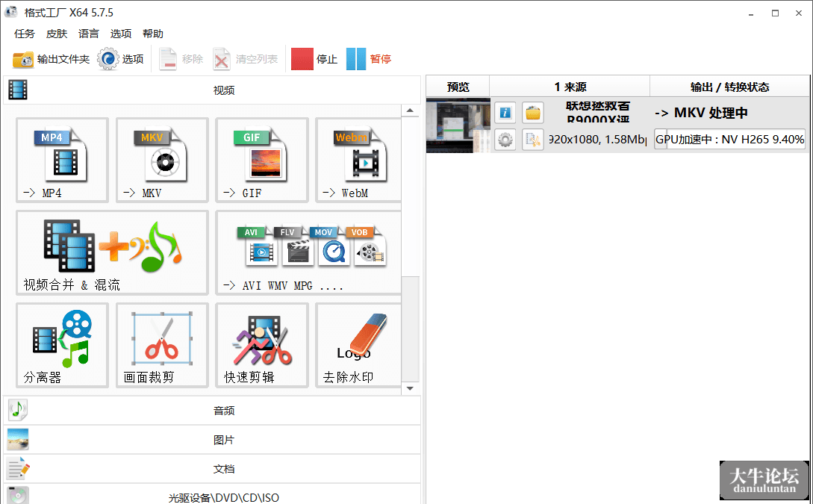Open the output folder (输出文件夹)

click(x=51, y=59)
